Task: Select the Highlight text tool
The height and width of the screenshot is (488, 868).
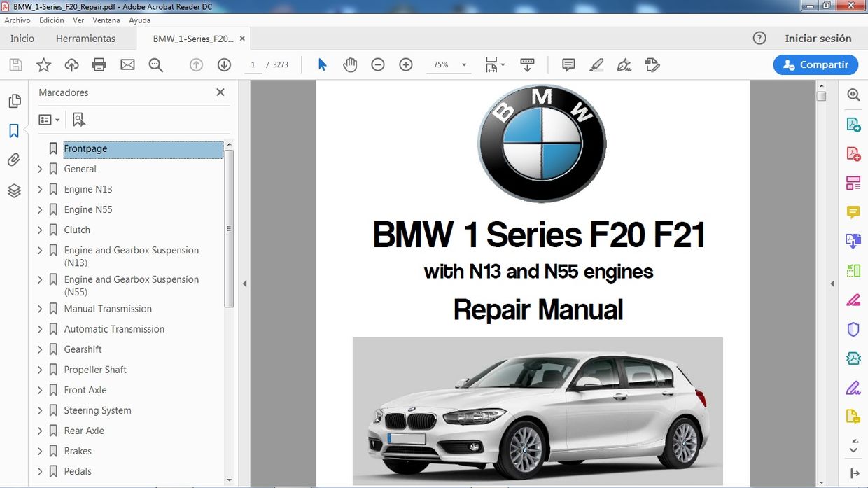Action: (596, 64)
